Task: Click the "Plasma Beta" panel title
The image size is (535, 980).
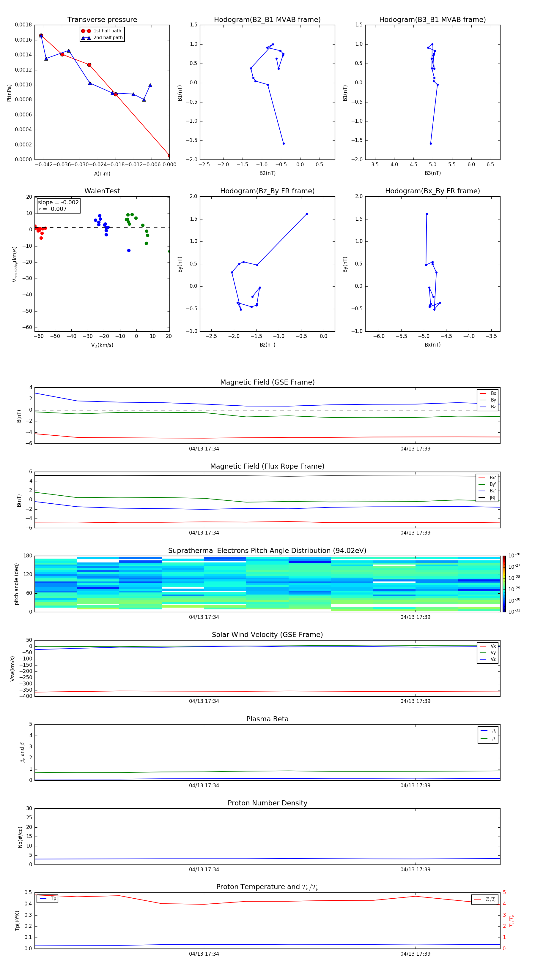Action: point(267,719)
